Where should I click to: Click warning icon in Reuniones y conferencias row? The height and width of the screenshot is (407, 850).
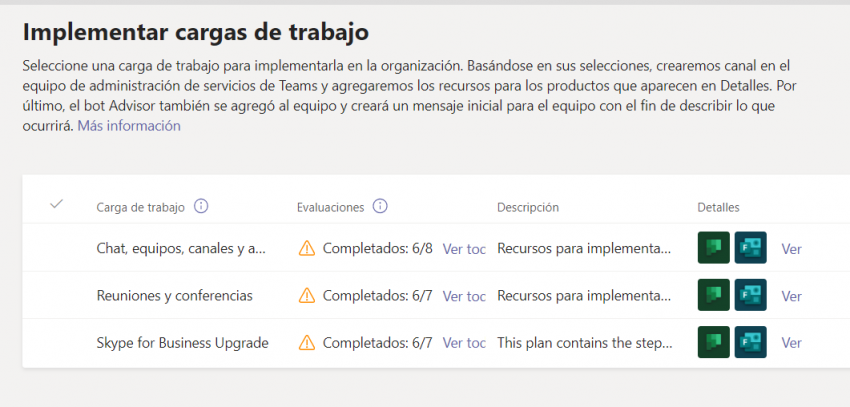click(x=307, y=296)
